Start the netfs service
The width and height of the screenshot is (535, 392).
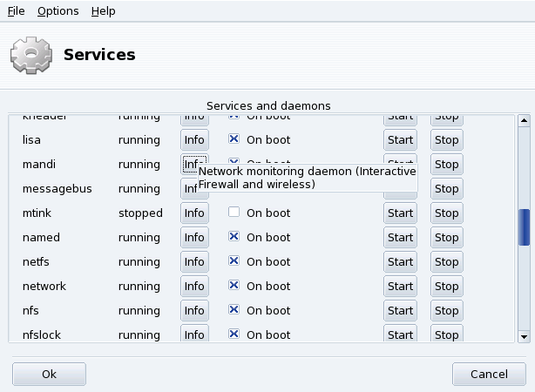400,261
